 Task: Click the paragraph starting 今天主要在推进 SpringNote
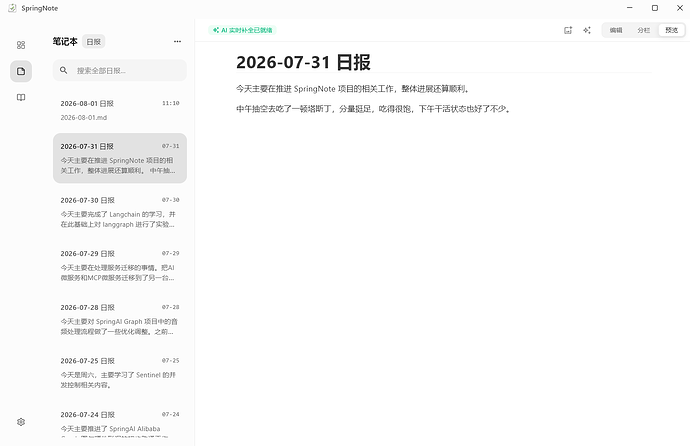point(353,89)
